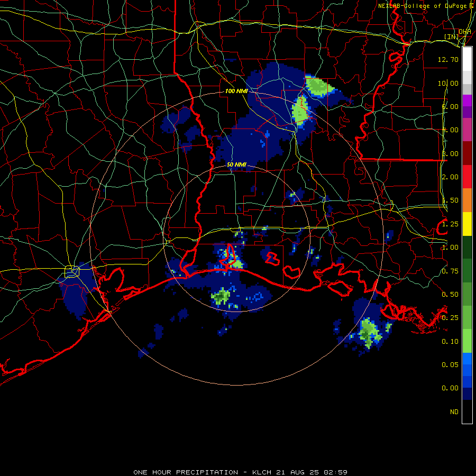This screenshot has height=476, width=476.
Task: Select the orange legend swatch
Action: tap(467, 200)
